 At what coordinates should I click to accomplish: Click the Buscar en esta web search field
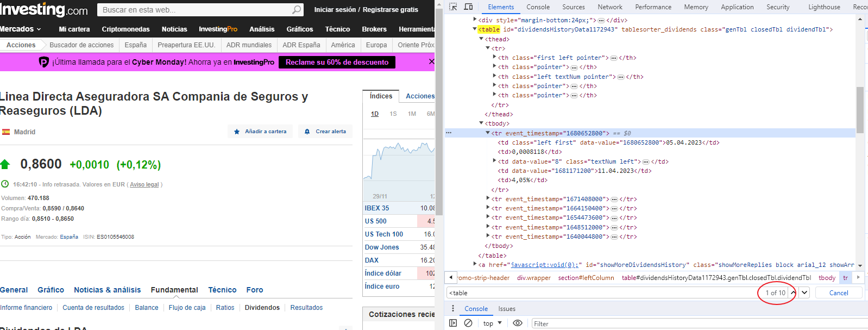point(200,10)
